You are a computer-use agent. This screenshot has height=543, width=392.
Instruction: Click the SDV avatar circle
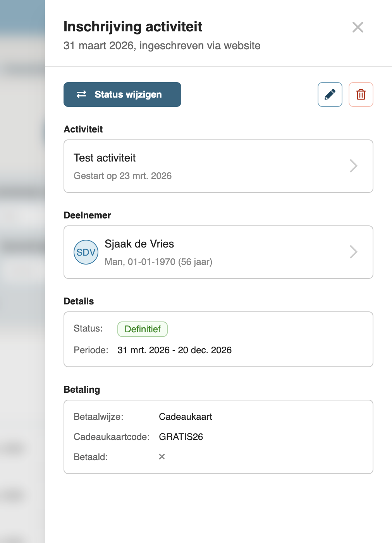point(86,252)
